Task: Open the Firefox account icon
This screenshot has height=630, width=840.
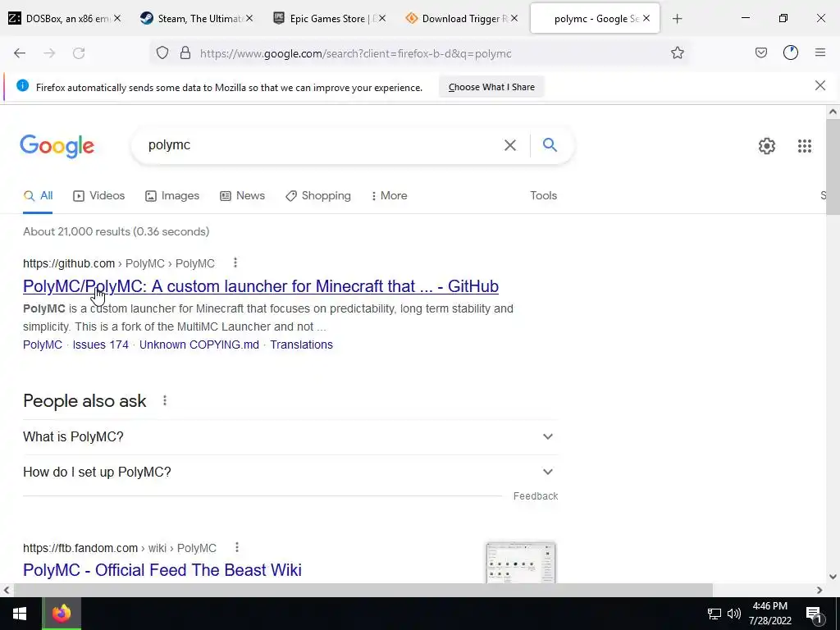Action: coord(790,52)
